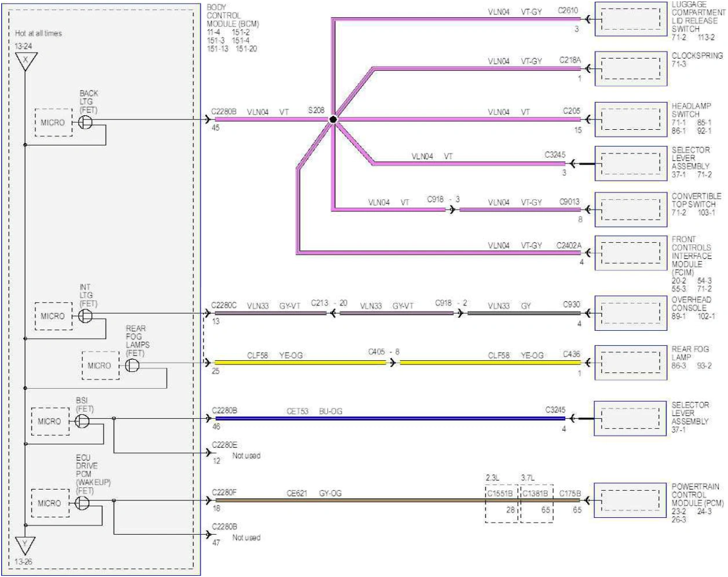Image resolution: width=728 pixels, height=577 pixels.
Task: Select the Clockspring component box
Action: point(631,69)
